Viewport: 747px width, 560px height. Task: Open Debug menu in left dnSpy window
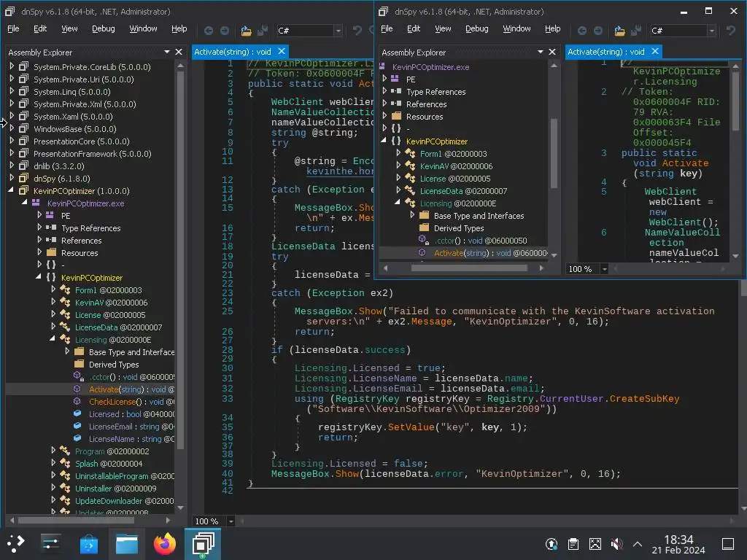(x=104, y=28)
